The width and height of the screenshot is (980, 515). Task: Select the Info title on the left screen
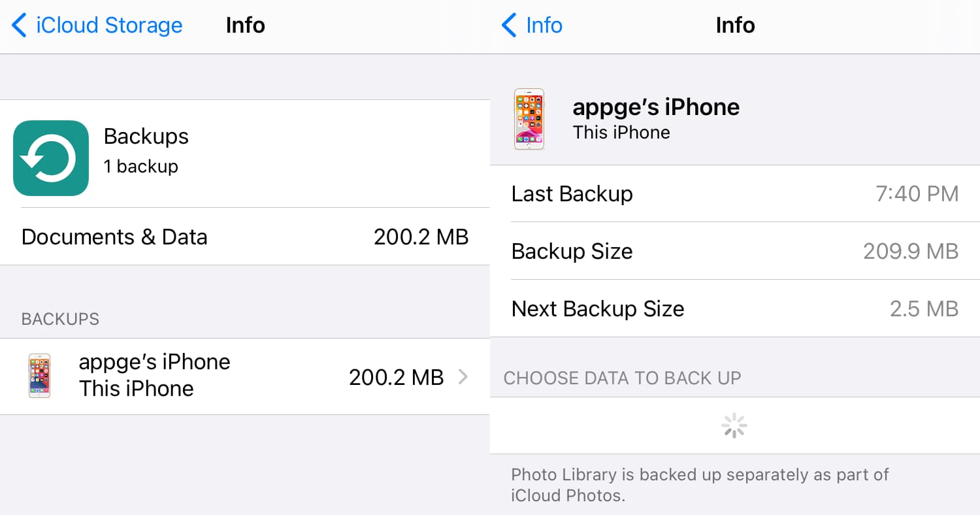[245, 25]
